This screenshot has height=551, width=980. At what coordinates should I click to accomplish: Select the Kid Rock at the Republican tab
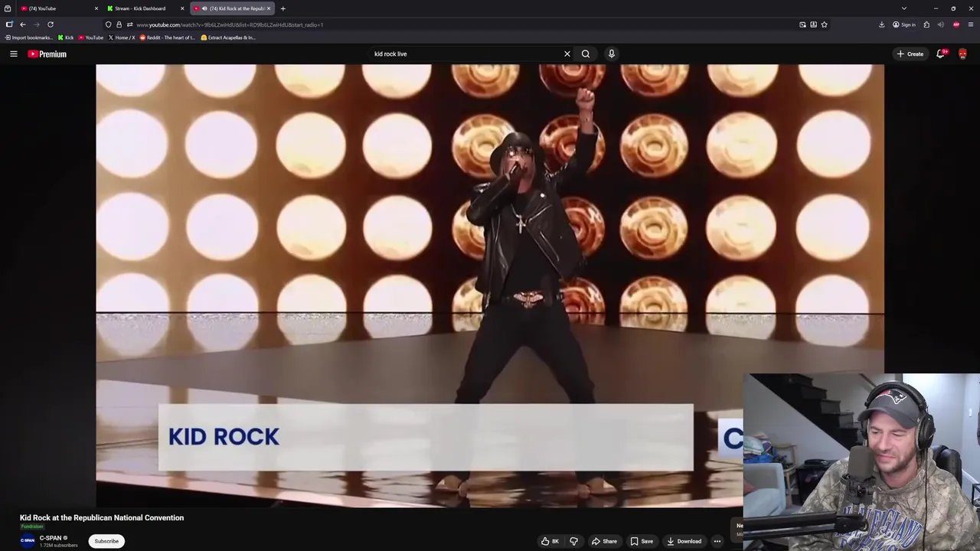(231, 8)
